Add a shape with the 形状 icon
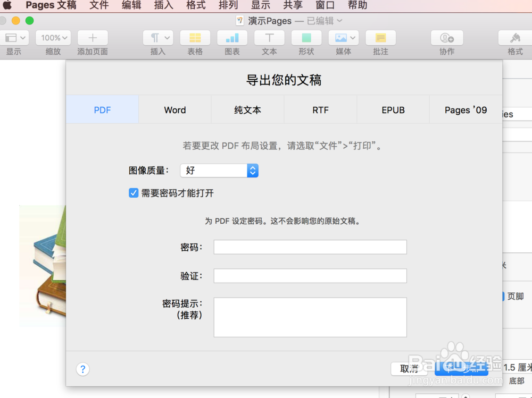 [x=306, y=38]
